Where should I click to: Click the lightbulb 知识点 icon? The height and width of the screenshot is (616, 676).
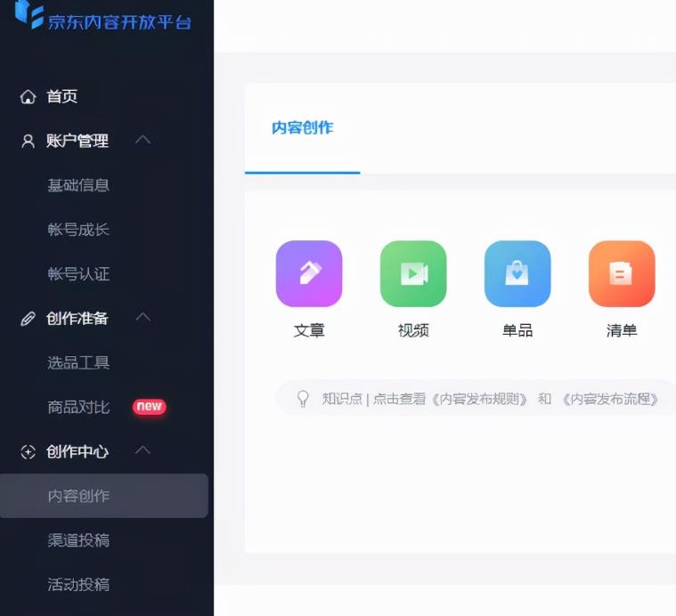coord(303,399)
